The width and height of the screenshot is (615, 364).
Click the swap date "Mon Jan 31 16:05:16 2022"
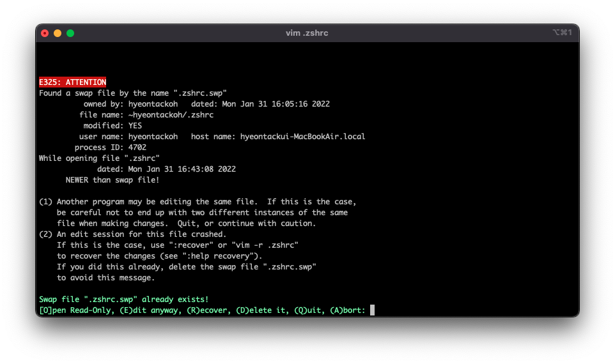coord(276,104)
